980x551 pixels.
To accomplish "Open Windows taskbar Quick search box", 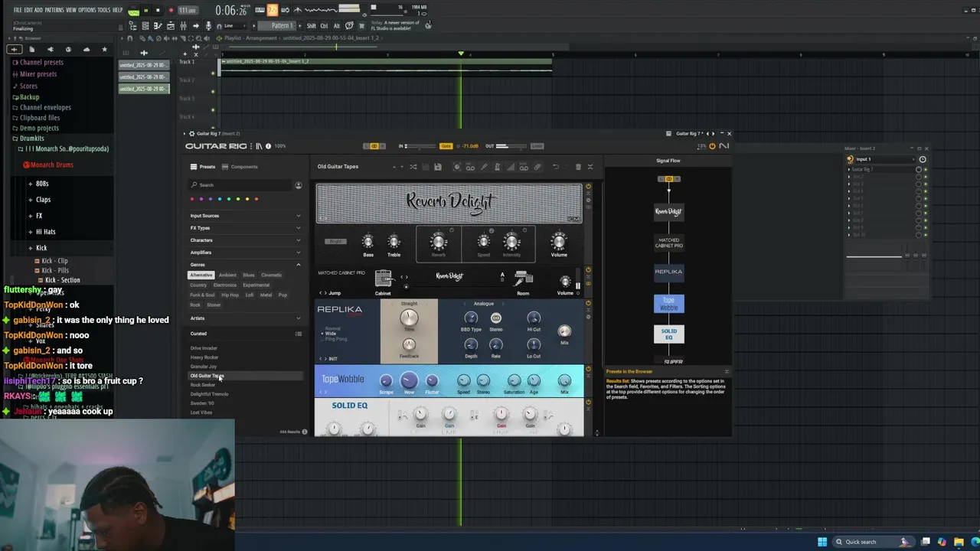I will [876, 542].
